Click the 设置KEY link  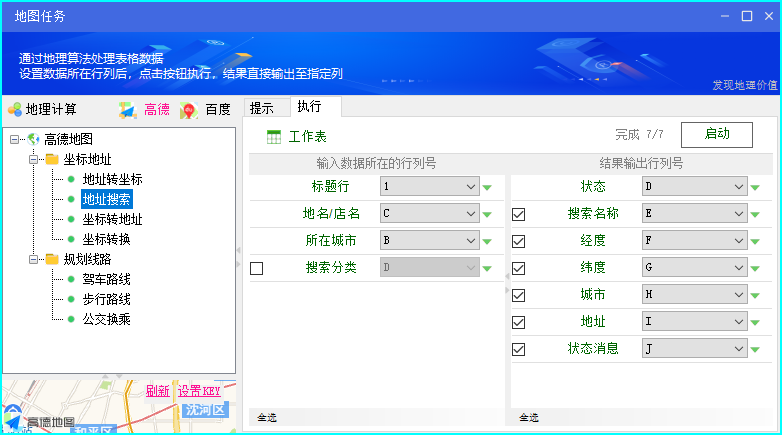[199, 391]
